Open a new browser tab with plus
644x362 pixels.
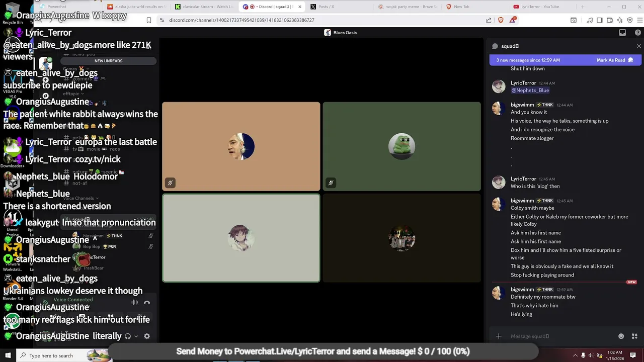pyautogui.click(x=583, y=7)
